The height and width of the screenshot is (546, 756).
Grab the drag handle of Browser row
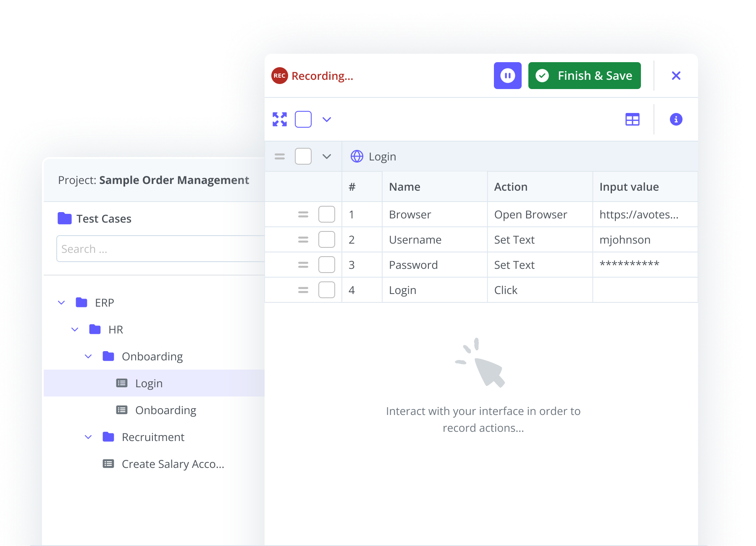point(303,215)
